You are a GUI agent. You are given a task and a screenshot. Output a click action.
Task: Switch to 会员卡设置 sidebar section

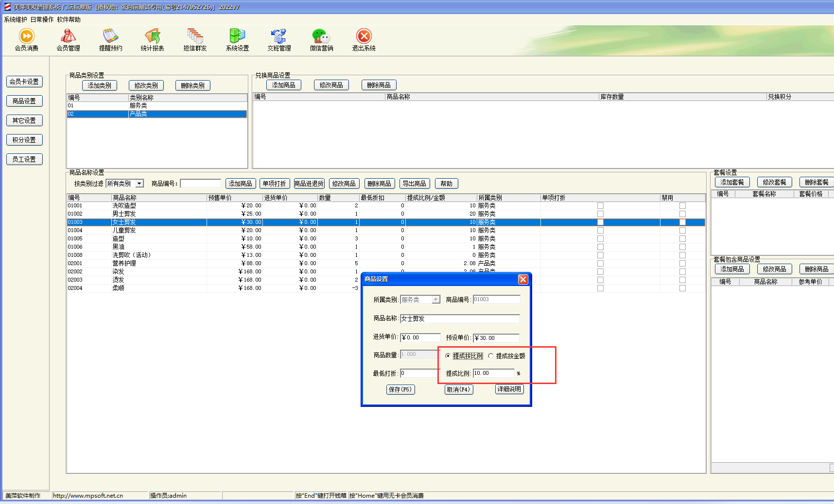(x=24, y=82)
